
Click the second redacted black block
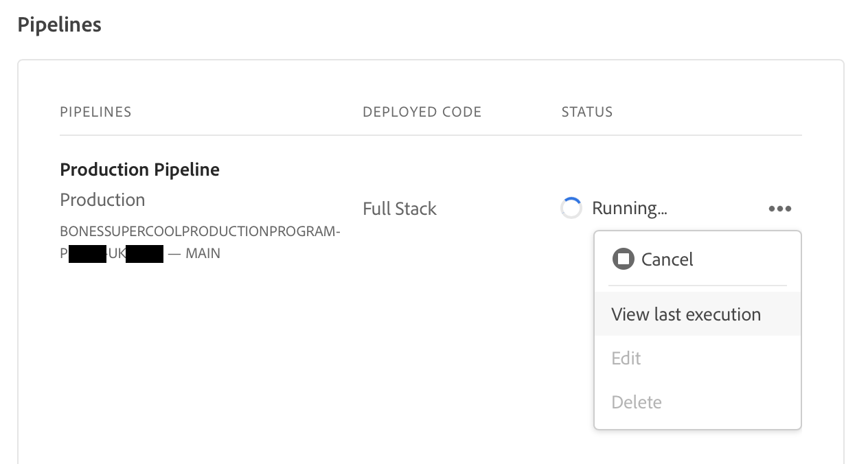click(144, 253)
